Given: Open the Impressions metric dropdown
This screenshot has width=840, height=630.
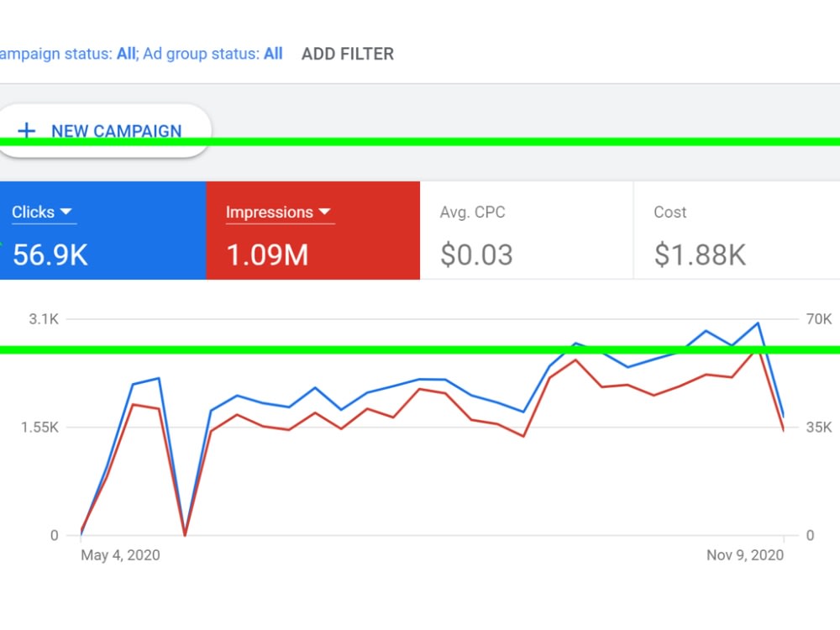Looking at the screenshot, I should click(279, 213).
